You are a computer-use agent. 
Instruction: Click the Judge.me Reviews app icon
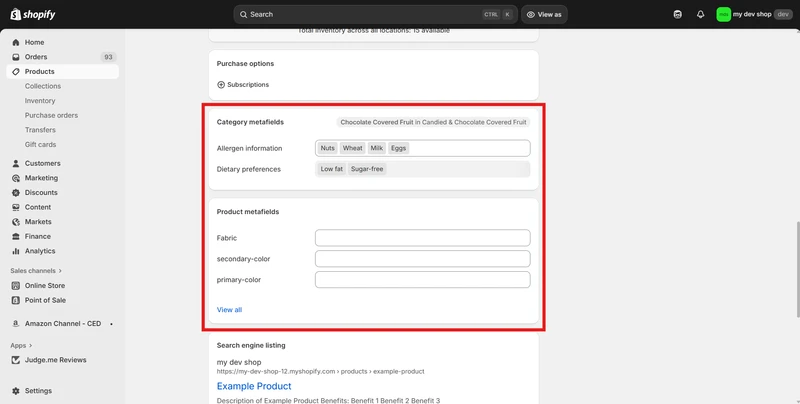click(x=16, y=360)
